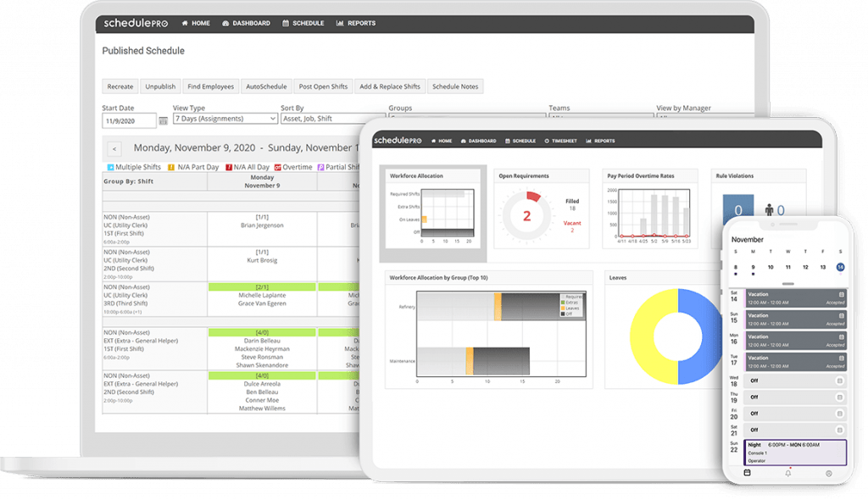Click yellow segment of the Leaves donut chart
This screenshot has width=868, height=500.
(x=654, y=336)
